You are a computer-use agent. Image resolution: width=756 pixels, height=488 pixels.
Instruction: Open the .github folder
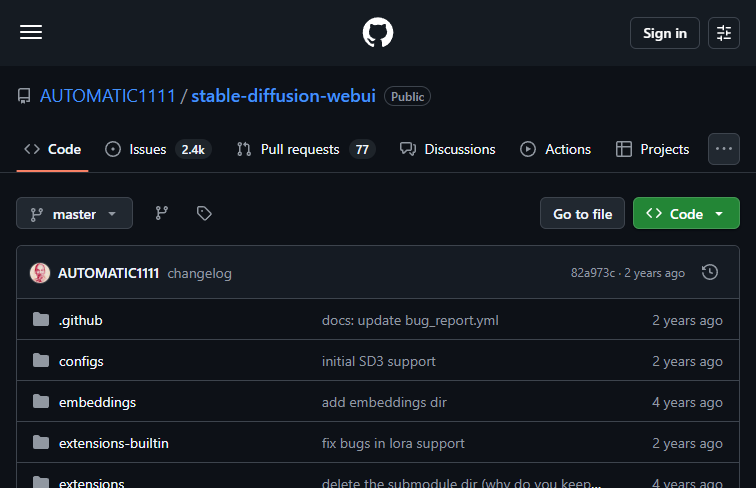(81, 320)
